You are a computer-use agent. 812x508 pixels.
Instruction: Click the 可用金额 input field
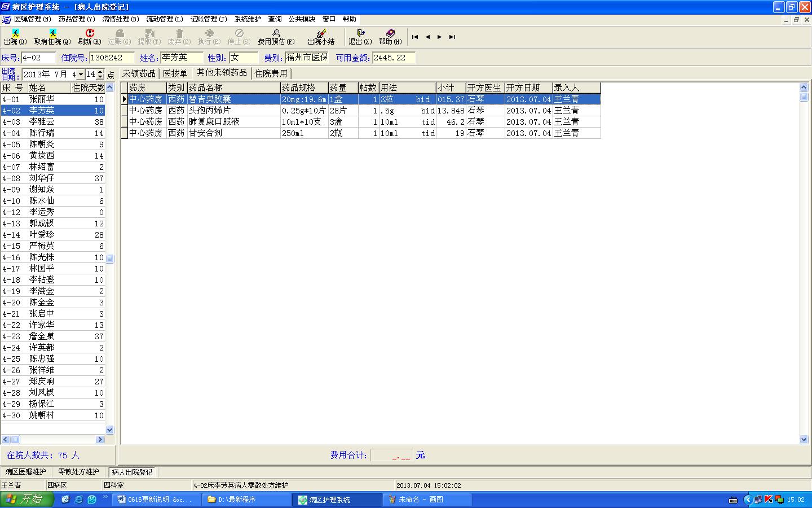(394, 58)
